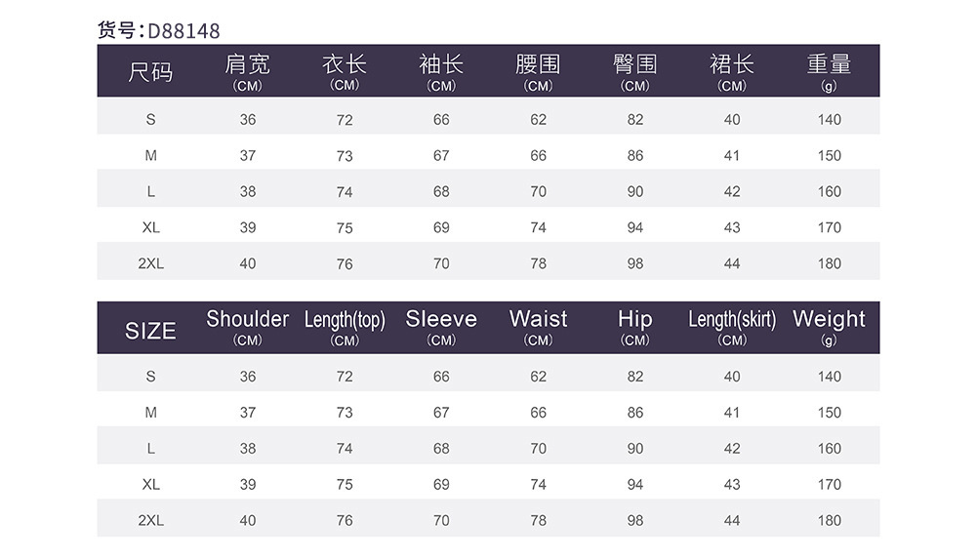
Task: Click the Shoulder column header
Action: 248,326
